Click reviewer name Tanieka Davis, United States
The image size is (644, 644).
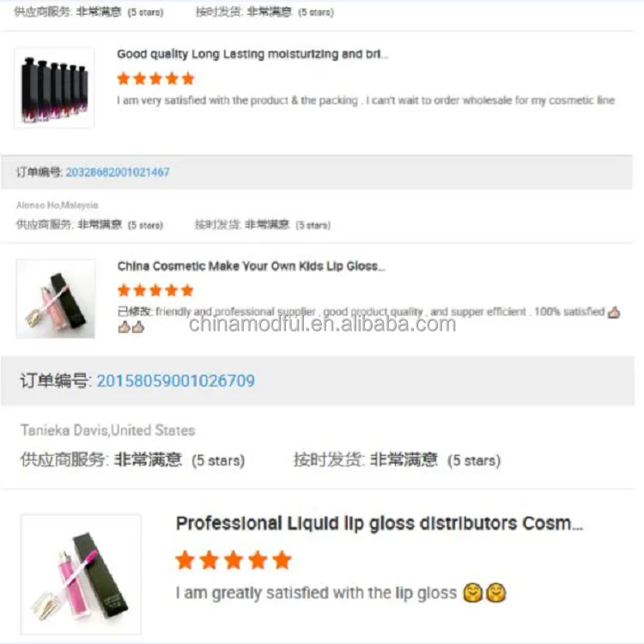[x=108, y=430]
